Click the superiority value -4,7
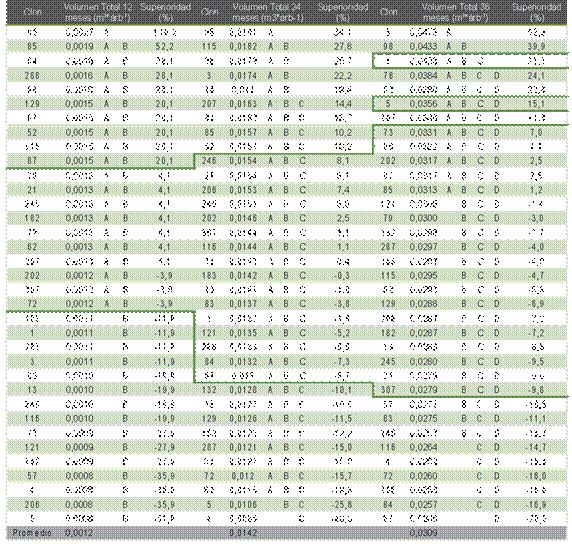Screen dimensions: 572x554 coord(536,276)
